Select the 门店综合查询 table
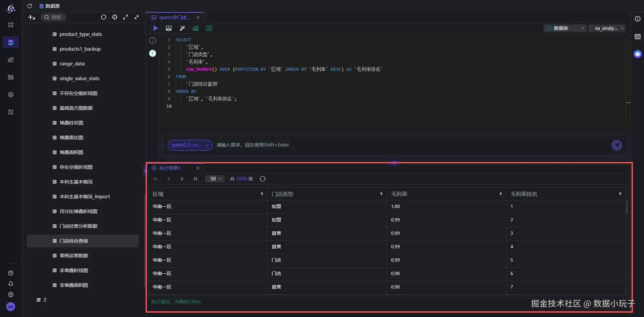 coord(83,241)
